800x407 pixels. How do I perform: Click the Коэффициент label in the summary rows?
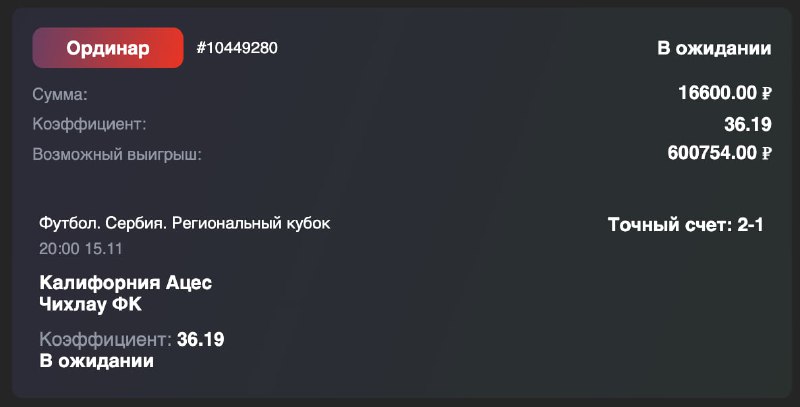point(89,124)
